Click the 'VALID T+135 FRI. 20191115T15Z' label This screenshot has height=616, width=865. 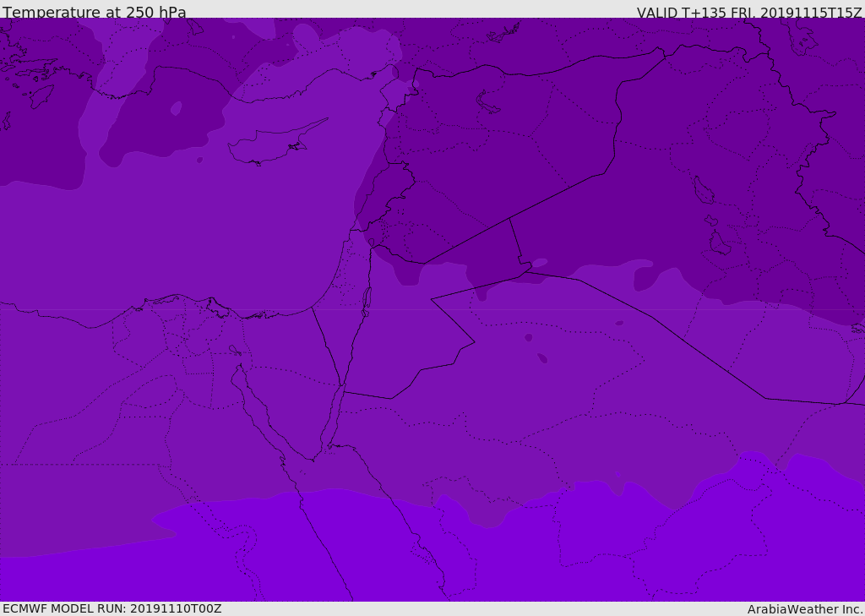748,12
